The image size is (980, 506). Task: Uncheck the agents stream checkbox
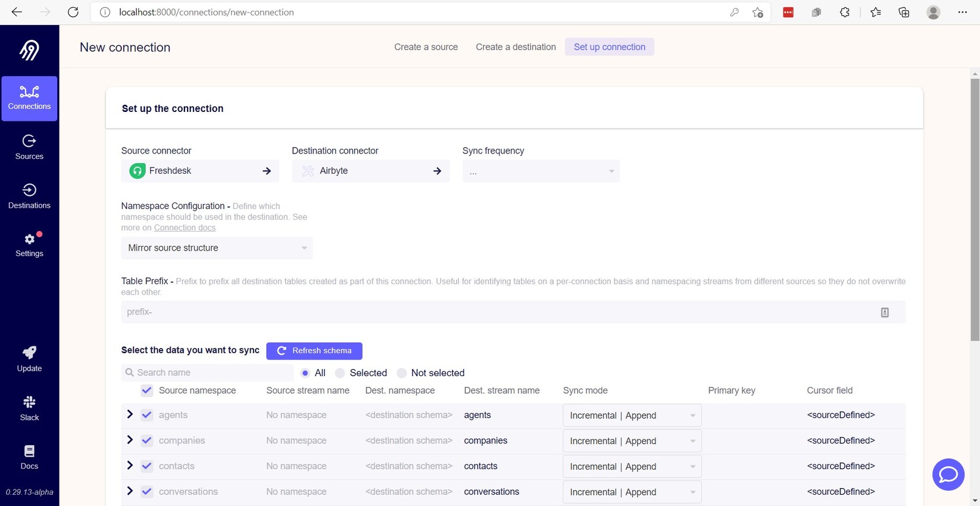click(147, 415)
